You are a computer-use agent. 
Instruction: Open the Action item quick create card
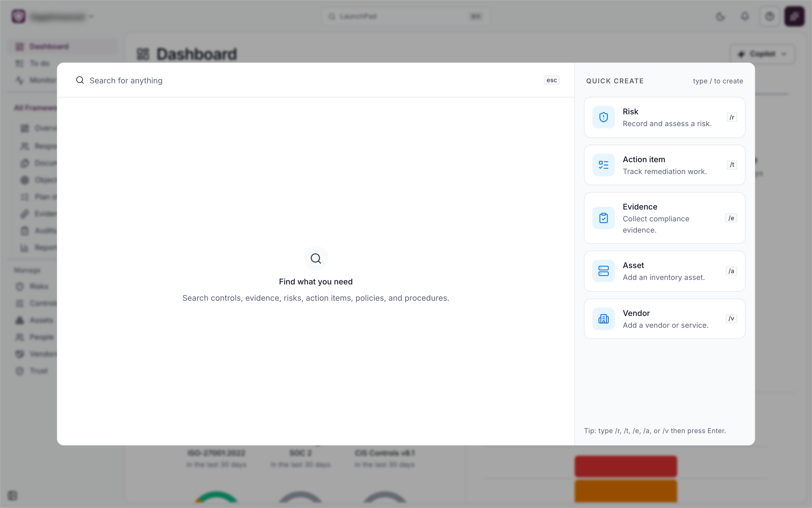point(664,165)
